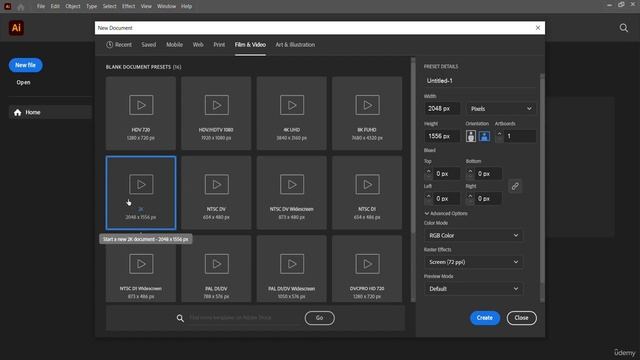Click the Create button
The height and width of the screenshot is (360, 640).
pyautogui.click(x=485, y=318)
